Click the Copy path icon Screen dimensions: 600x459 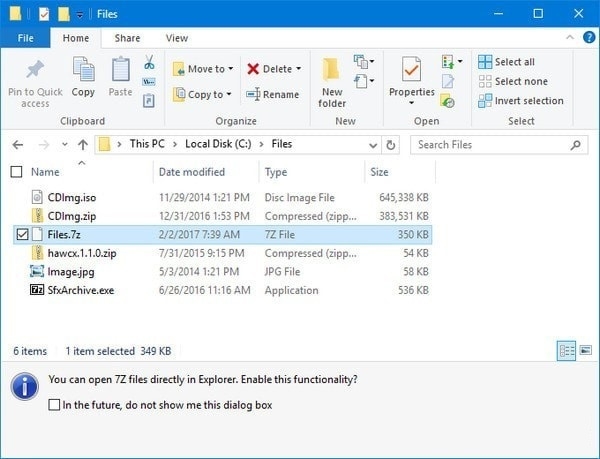tap(148, 81)
